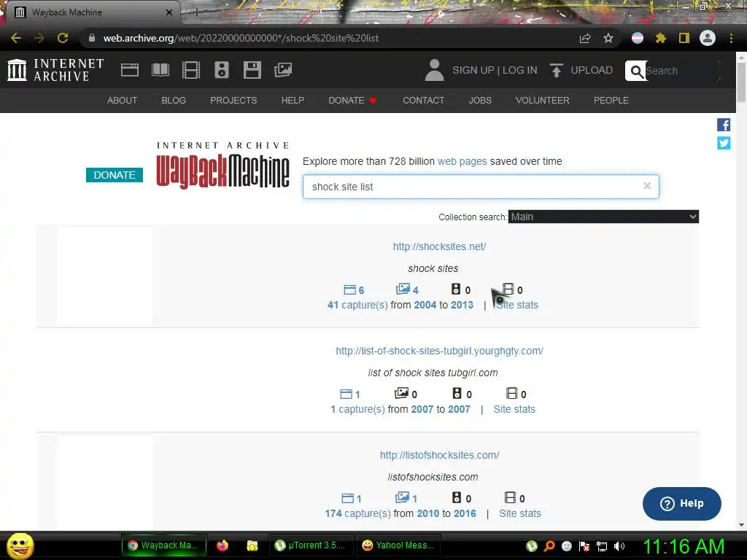Click the page vertical scrollbar thumb
747x560 pixels.
tap(741, 83)
